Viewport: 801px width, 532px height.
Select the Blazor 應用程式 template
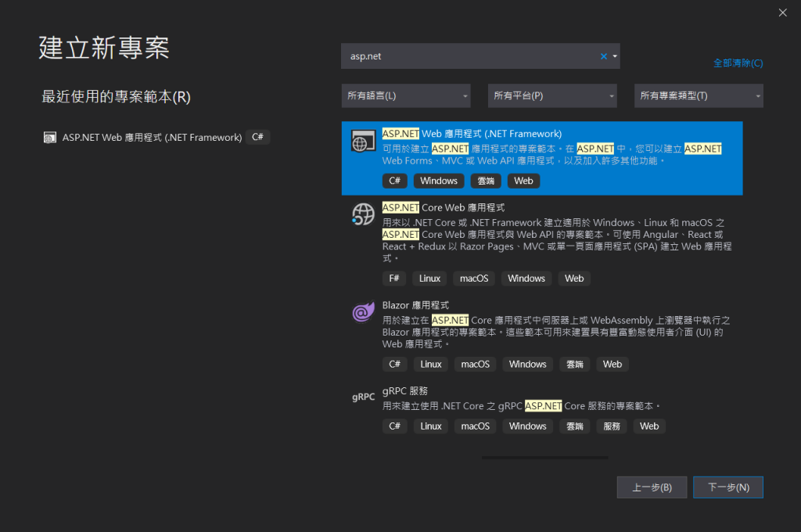coord(542,335)
